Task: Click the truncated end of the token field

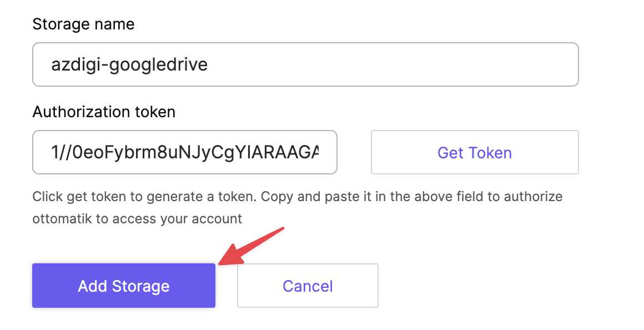Action: point(312,152)
